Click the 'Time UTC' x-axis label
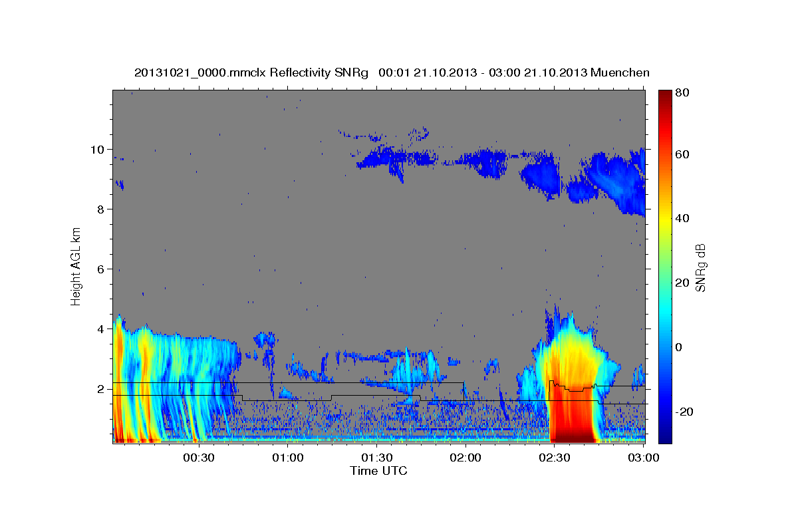 [378, 471]
